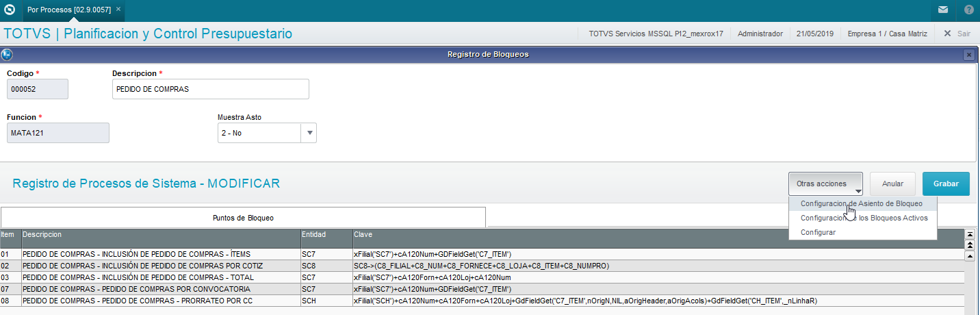Click item number 01 cell
This screenshot has width=980, height=315.
10,254
